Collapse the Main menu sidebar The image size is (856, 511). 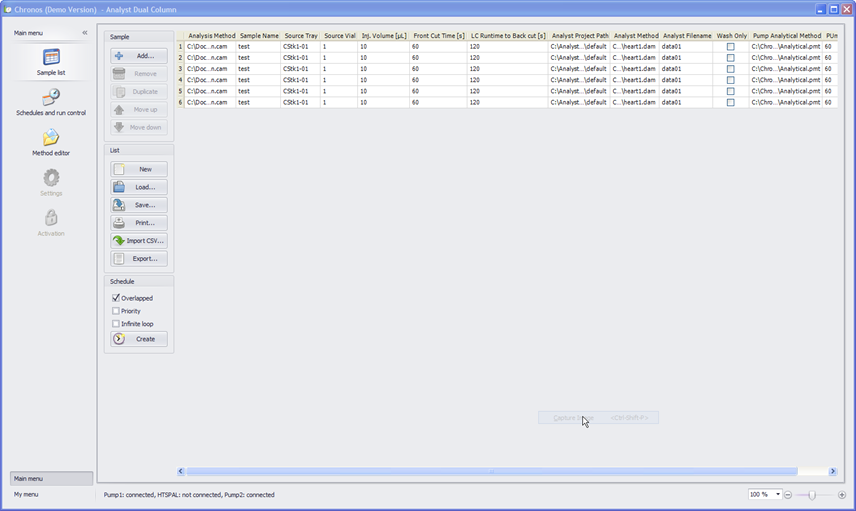coord(85,33)
